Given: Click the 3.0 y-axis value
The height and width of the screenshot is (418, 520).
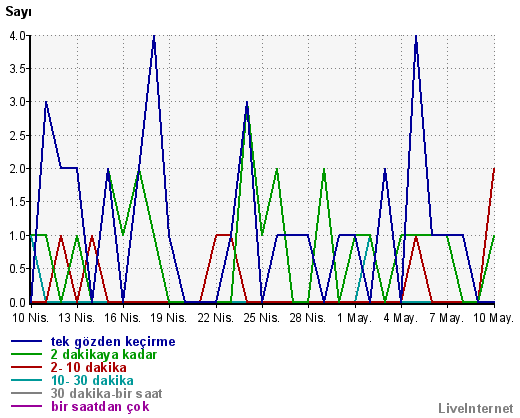Looking at the screenshot, I should [x=18, y=102].
